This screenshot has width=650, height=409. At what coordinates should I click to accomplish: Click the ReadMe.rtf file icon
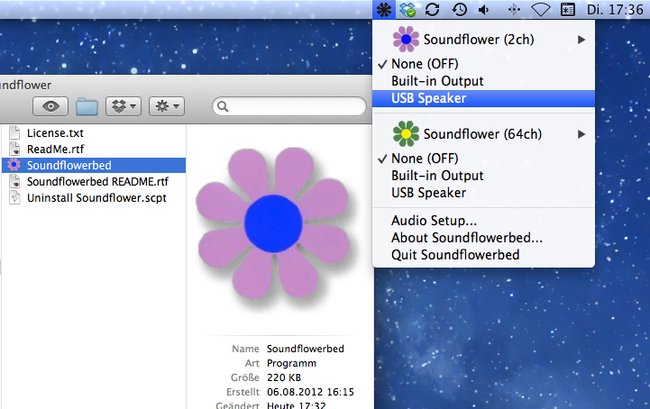point(15,149)
